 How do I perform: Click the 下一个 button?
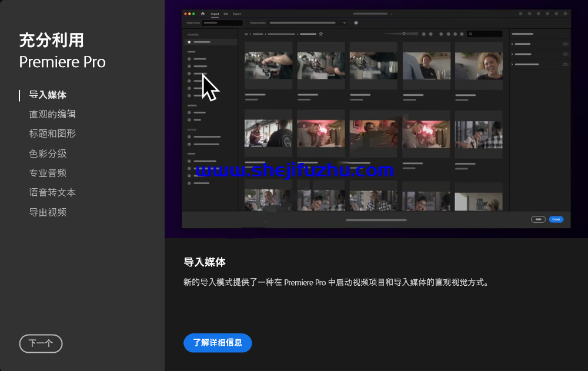pos(41,343)
